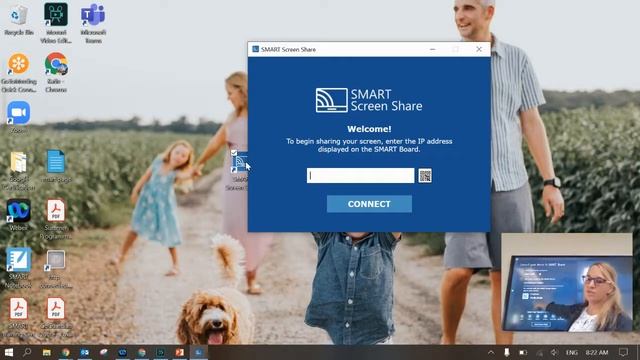Image resolution: width=640 pixels, height=360 pixels.
Task: Open Outlook from the taskbar
Action: click(x=84, y=352)
